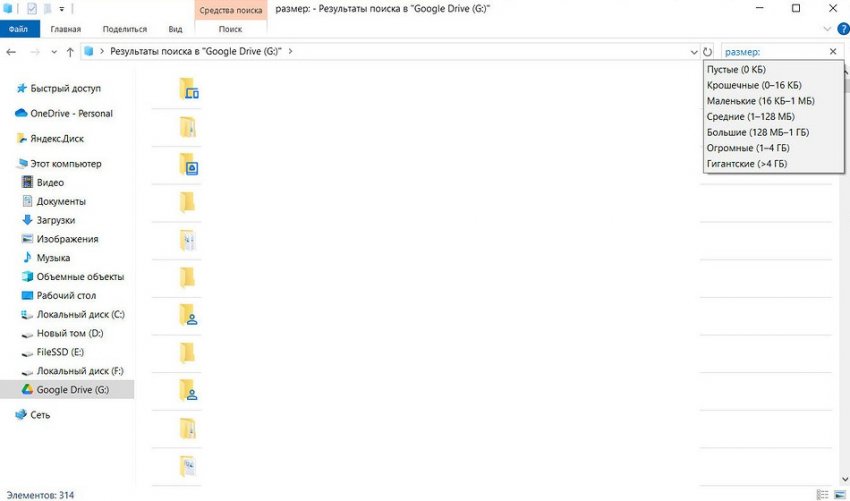850x501 pixels.
Task: Open the Файл menu tab
Action: tap(17, 30)
